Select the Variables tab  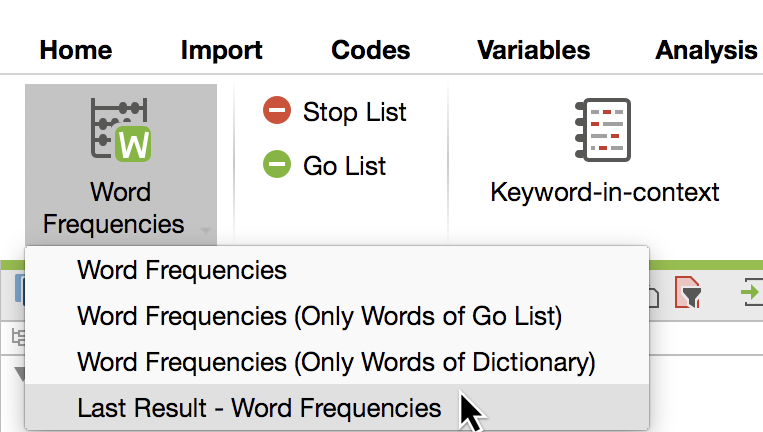point(533,50)
